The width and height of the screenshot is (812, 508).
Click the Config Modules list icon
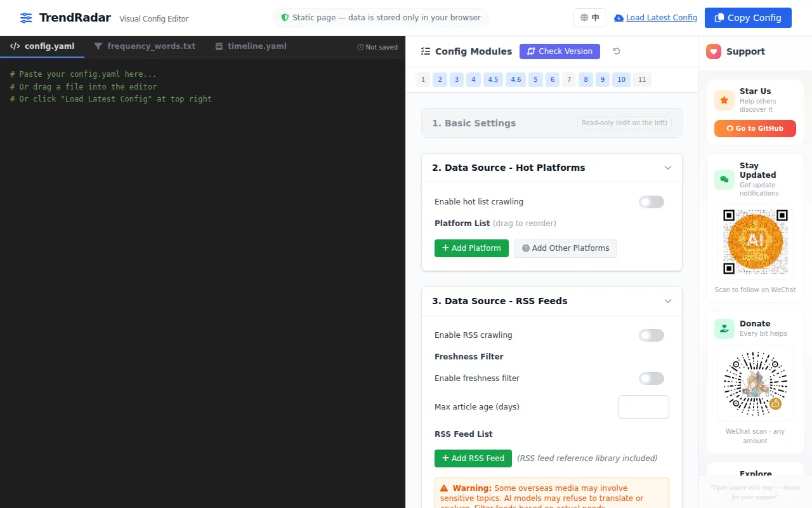(426, 51)
